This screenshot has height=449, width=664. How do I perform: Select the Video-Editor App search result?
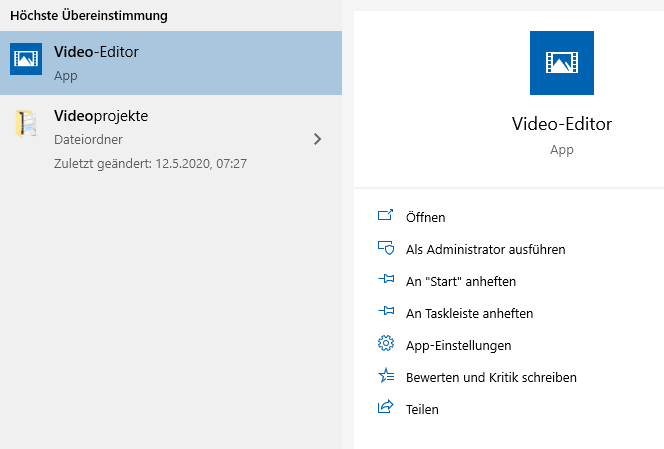click(171, 63)
